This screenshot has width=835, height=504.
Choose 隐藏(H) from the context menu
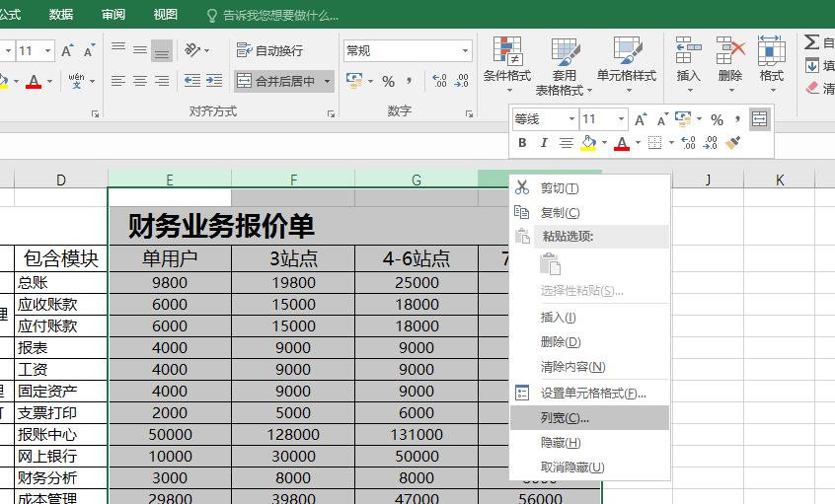point(589,443)
